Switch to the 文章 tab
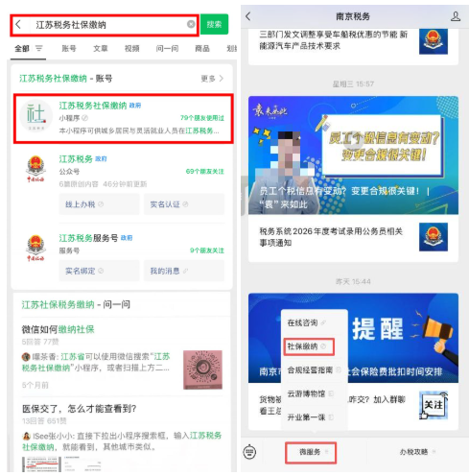 coord(101,48)
